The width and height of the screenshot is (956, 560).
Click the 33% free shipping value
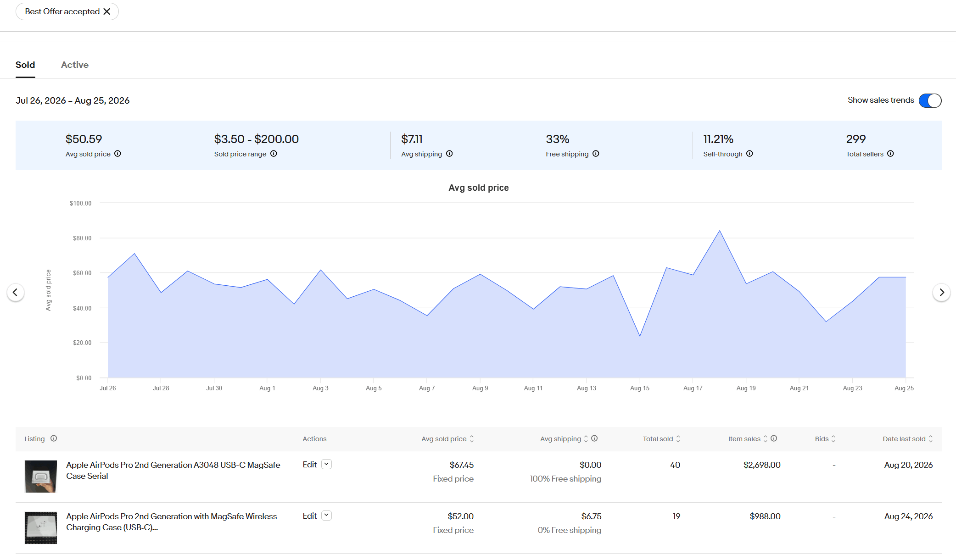[x=558, y=139]
